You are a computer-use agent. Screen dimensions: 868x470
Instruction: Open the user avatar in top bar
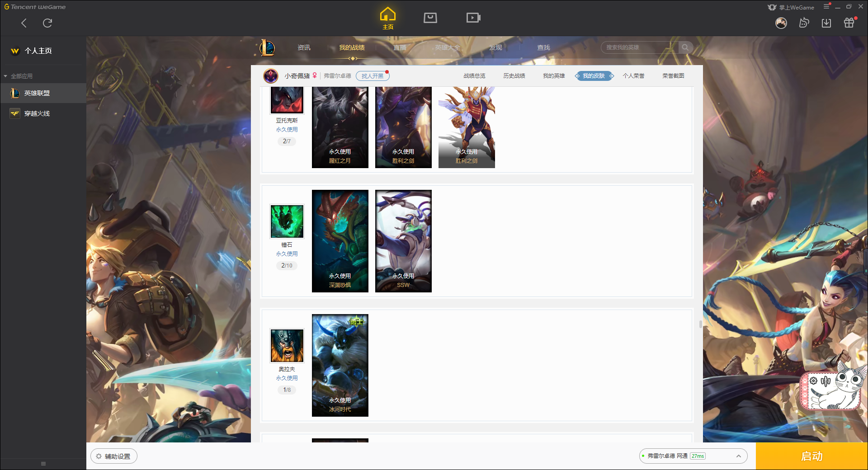pos(781,23)
